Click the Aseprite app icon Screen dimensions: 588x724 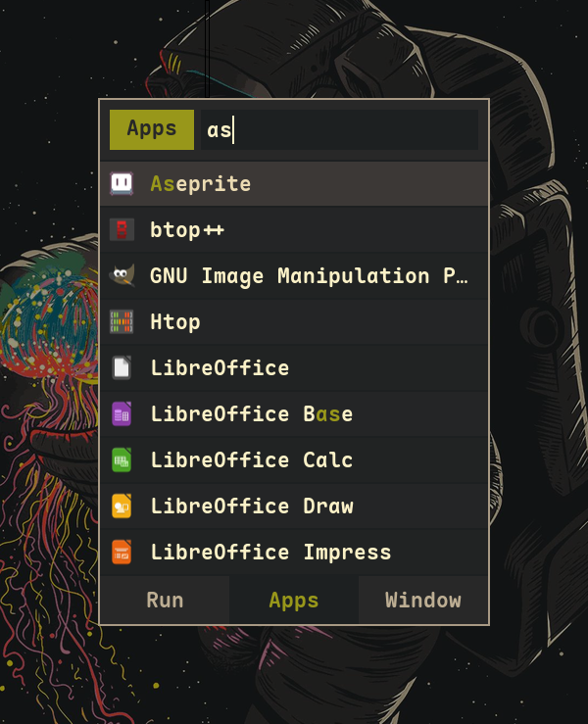[122, 183]
